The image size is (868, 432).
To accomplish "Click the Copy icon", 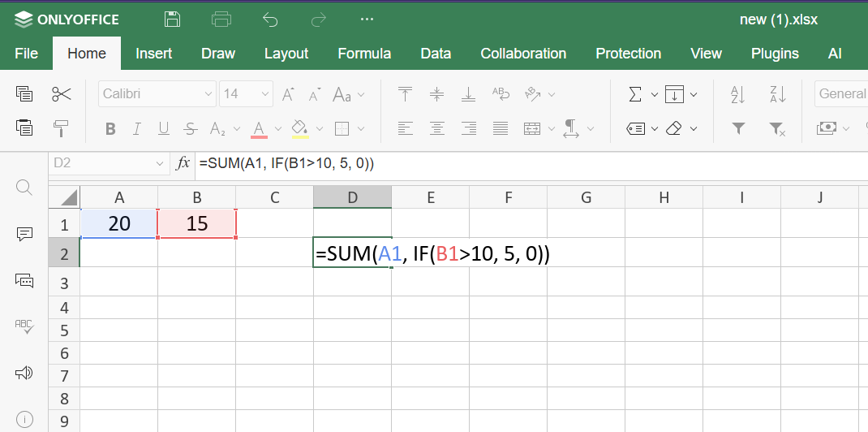I will 24,93.
